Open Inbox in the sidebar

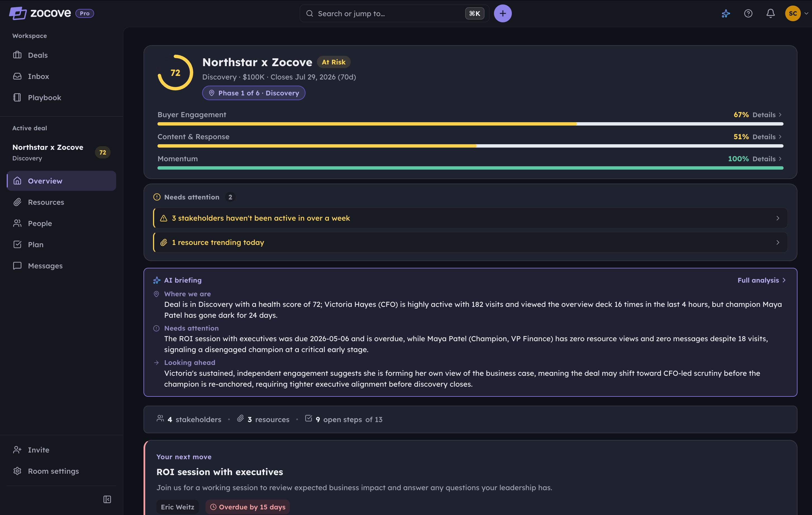click(61, 76)
